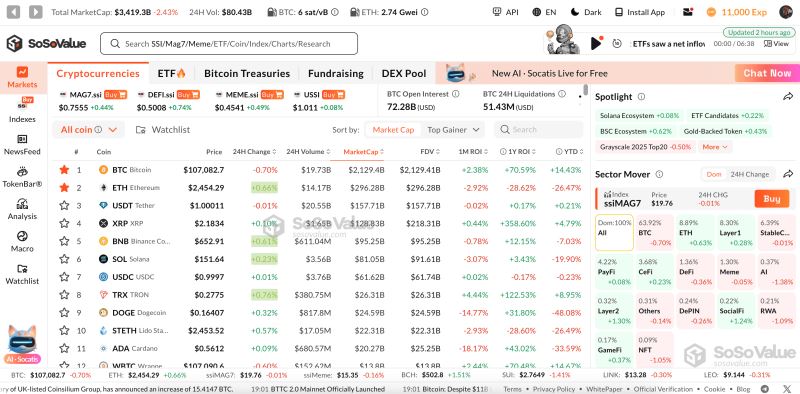Open the Top Gainer sort dropdown
The image size is (800, 394).
[453, 130]
